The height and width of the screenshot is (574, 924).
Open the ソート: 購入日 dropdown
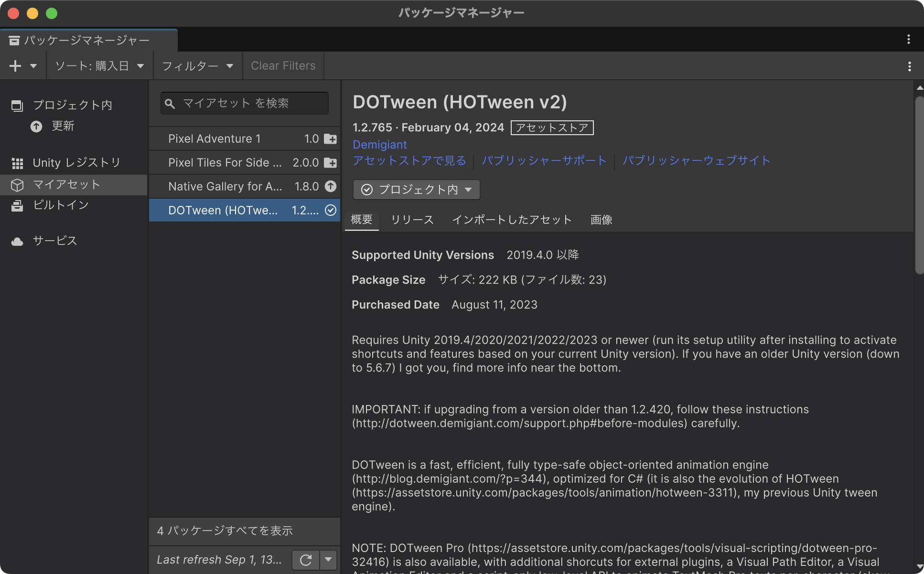(x=98, y=65)
